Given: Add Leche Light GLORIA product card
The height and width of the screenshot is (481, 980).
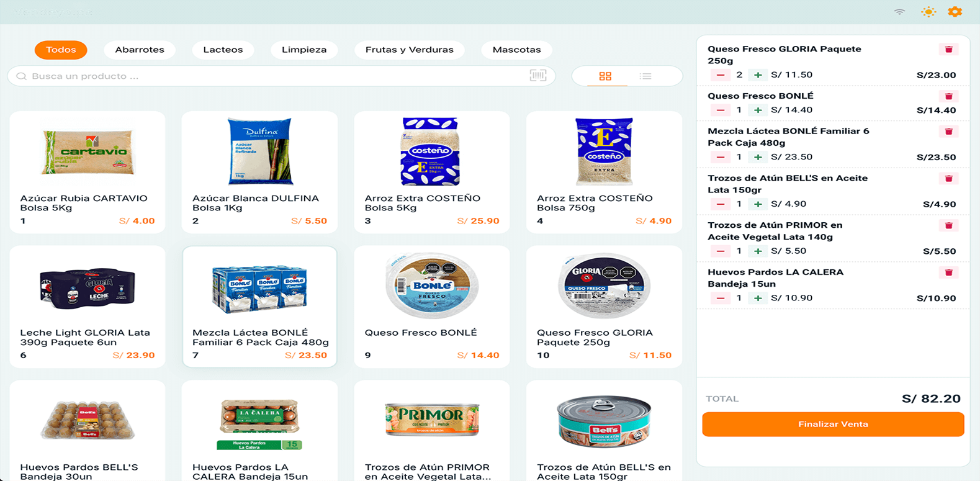Looking at the screenshot, I should point(88,307).
